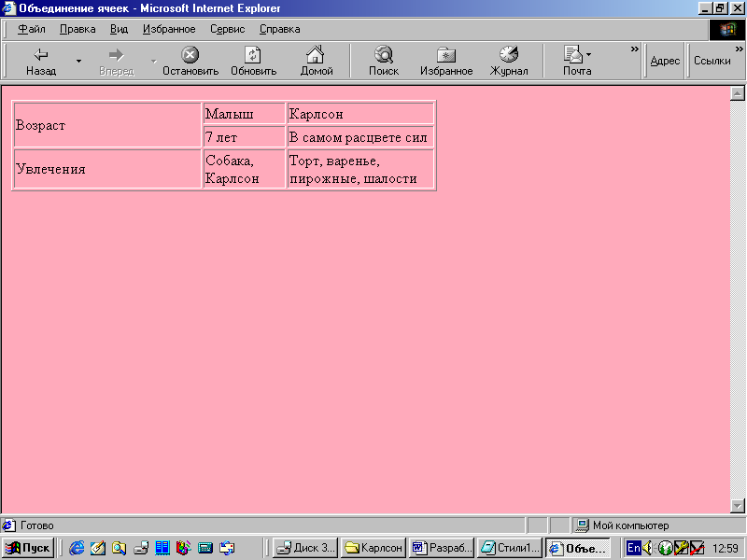Click the crossed-out envelope tray icon
This screenshot has width=747, height=560.
tap(697, 548)
